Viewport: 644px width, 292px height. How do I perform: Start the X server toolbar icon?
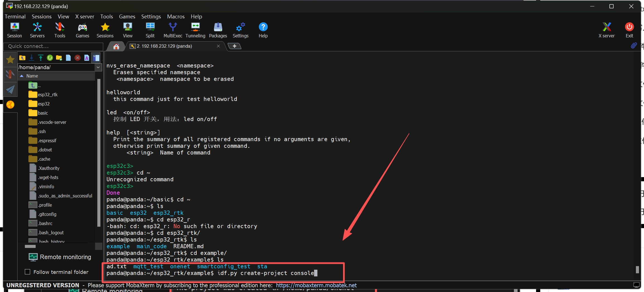[x=607, y=30]
